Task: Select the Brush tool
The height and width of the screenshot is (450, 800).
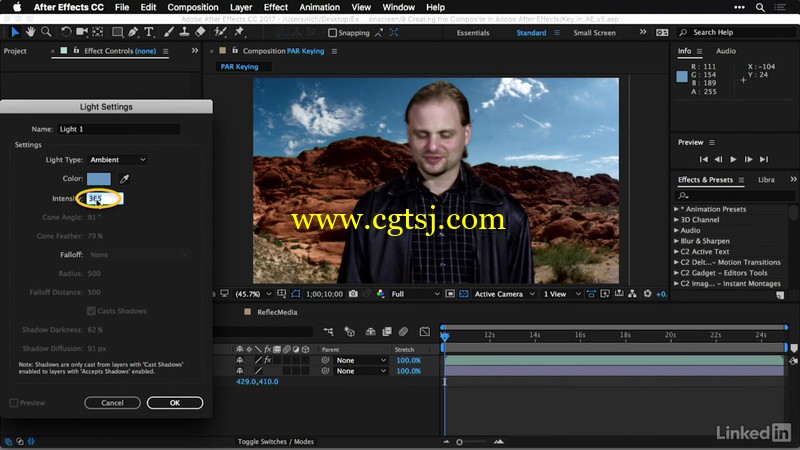Action: tap(168, 32)
